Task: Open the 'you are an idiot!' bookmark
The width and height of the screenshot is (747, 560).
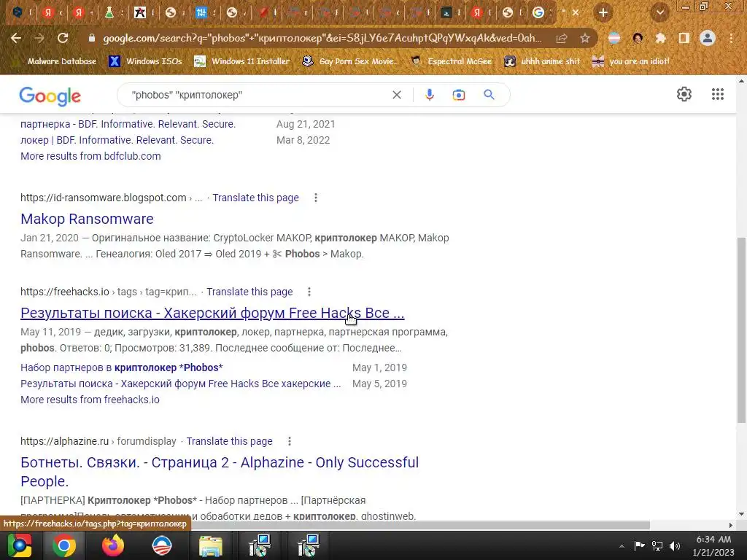Action: coord(631,61)
